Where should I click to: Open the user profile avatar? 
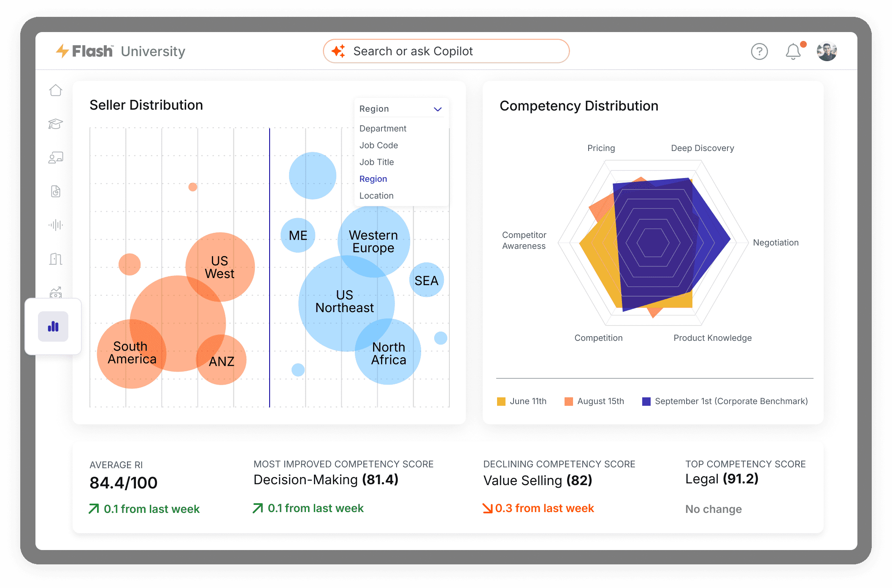[827, 51]
